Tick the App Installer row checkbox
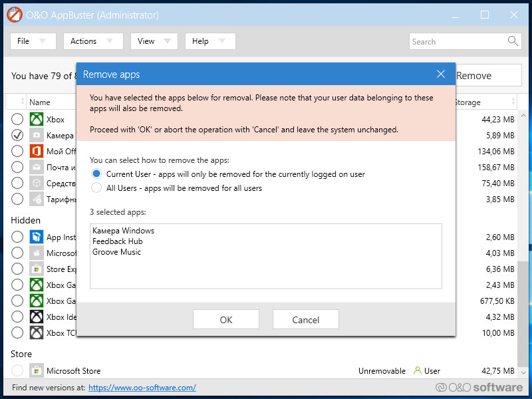 (x=17, y=237)
